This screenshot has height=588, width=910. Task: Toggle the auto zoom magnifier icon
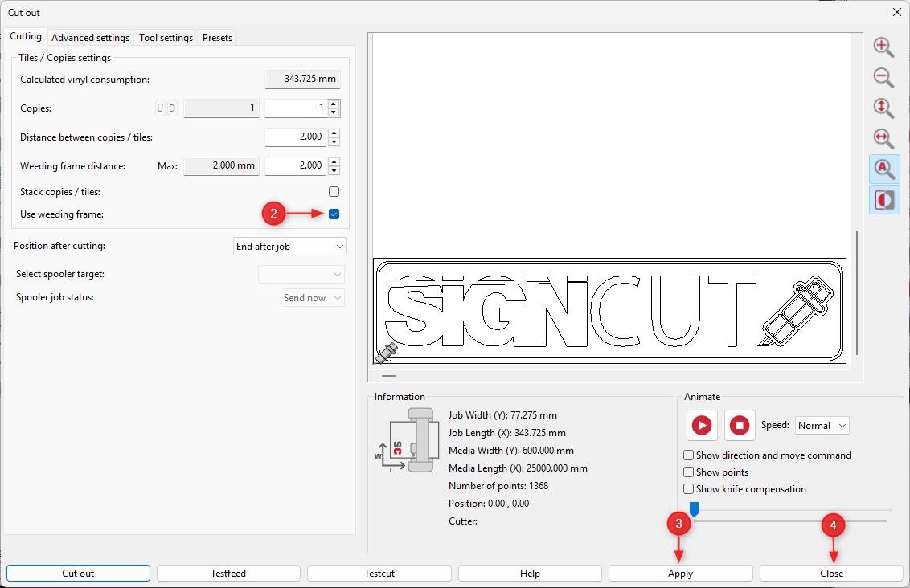[x=884, y=169]
